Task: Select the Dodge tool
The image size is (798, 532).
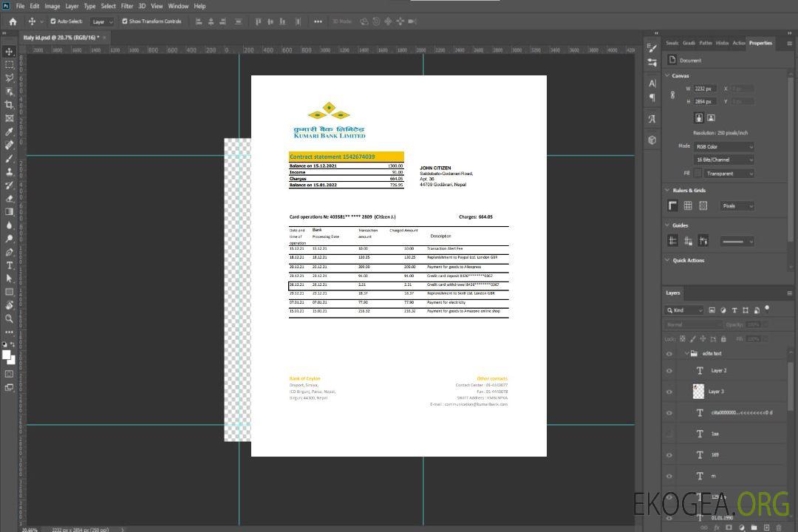Action: pyautogui.click(x=9, y=238)
